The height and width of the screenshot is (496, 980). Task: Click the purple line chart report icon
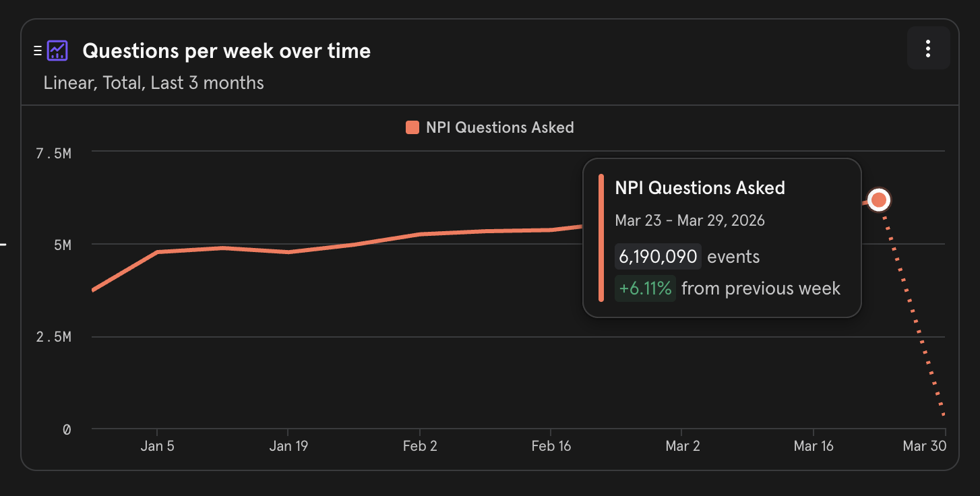click(x=57, y=51)
